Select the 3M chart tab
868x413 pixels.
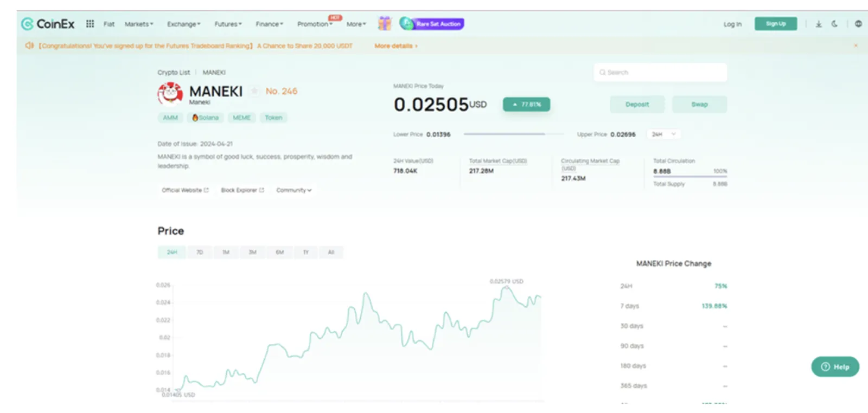click(x=252, y=252)
